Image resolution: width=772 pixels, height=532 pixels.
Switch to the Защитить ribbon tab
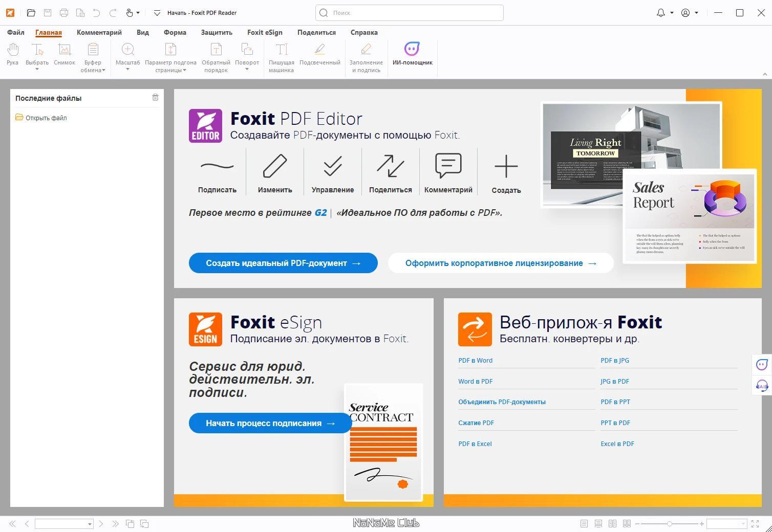(217, 32)
